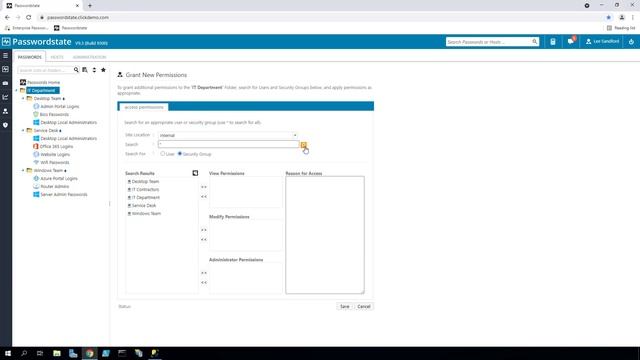Click the user accounts icon in sidebar
The height and width of the screenshot is (360, 640).
5,111
